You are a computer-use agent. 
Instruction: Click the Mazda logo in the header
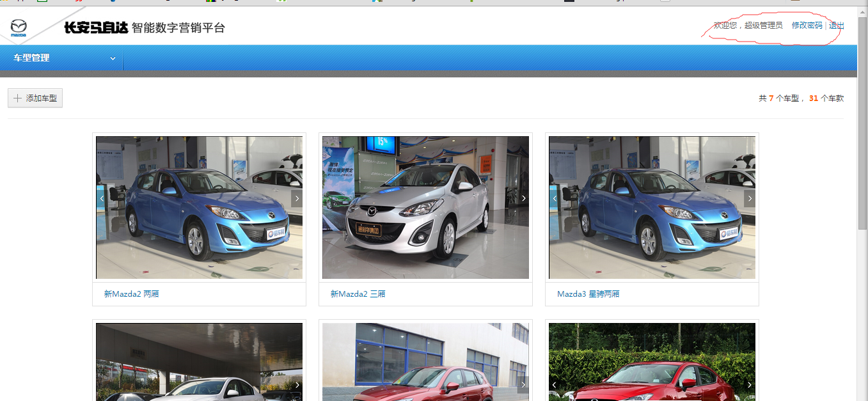tap(19, 28)
